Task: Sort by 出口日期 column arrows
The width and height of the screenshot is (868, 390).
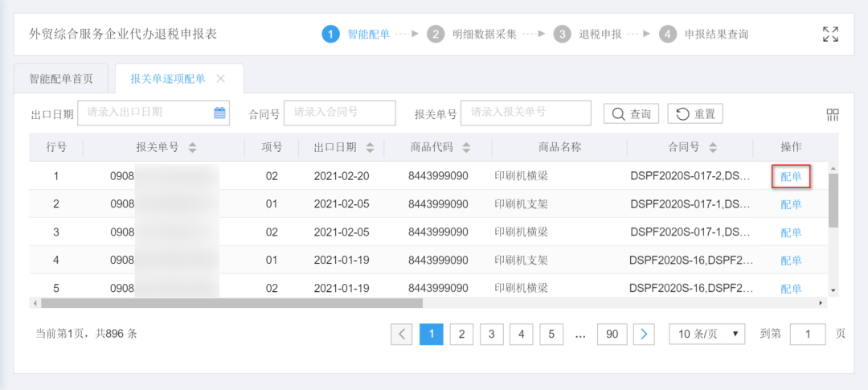Action: coord(370,148)
